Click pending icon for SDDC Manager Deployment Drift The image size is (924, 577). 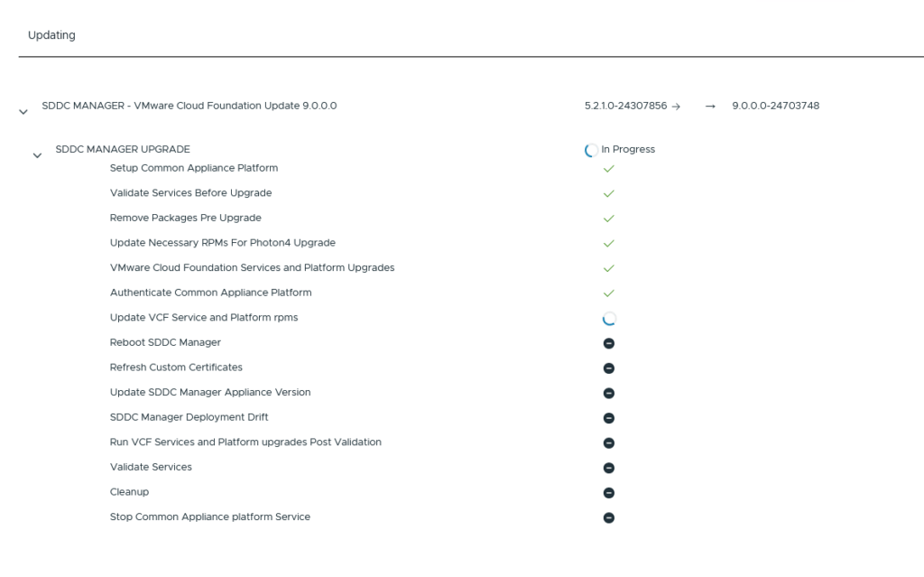(608, 418)
